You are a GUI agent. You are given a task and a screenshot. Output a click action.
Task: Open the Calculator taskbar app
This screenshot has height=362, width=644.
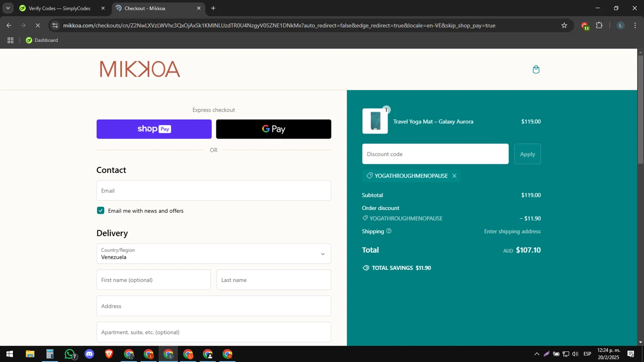pos(50,354)
